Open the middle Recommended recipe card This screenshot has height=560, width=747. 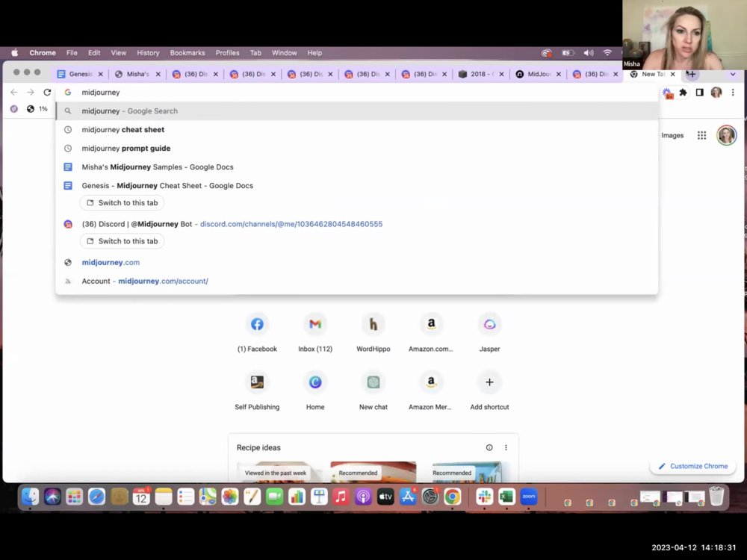[373, 471]
